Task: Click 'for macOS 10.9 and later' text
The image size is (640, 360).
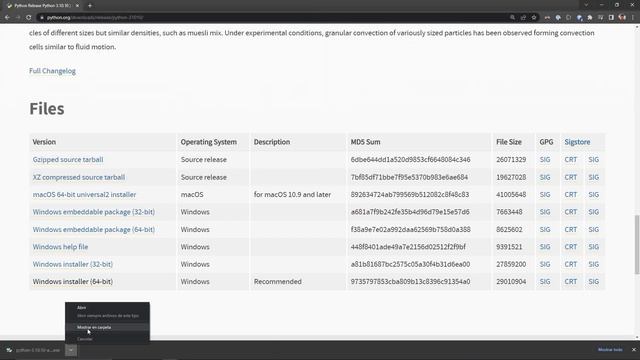Action: (x=292, y=195)
